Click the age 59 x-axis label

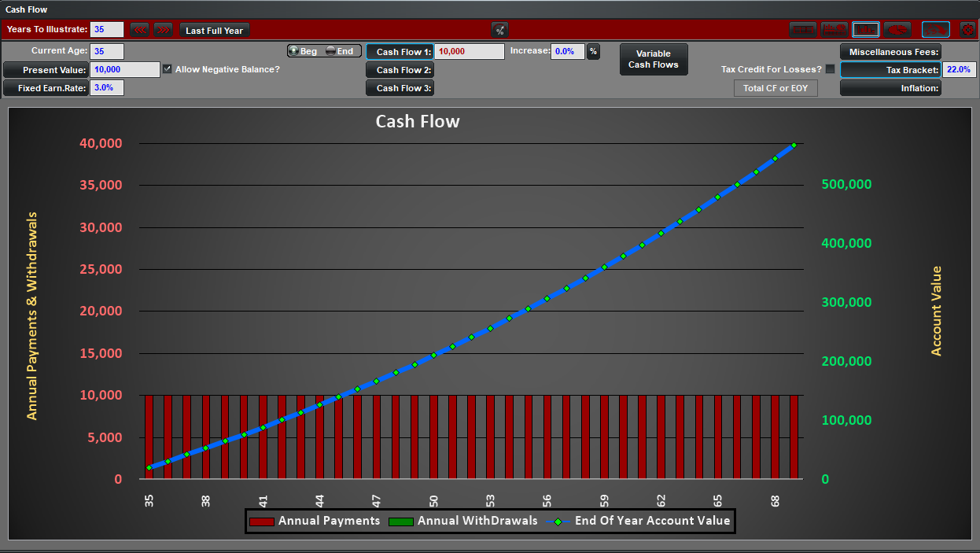(604, 500)
